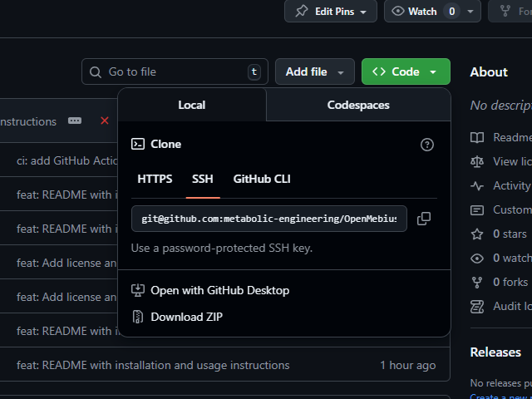Viewport: 532px width, 399px height.
Task: Click the About heading
Action: click(489, 72)
